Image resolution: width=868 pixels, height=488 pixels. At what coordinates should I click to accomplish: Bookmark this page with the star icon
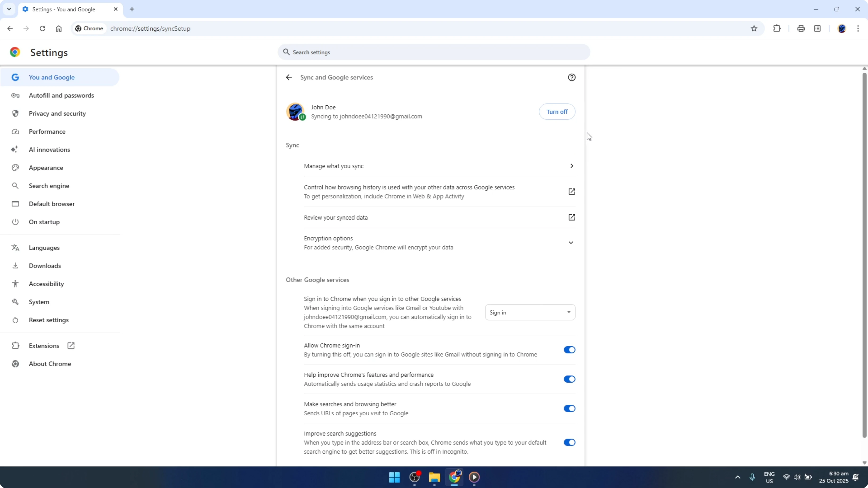coord(754,28)
